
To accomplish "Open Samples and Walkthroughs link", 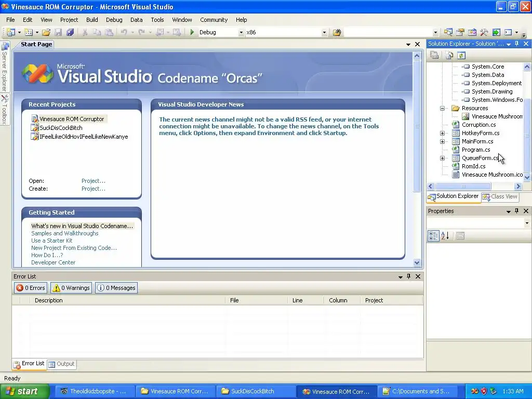I will click(x=65, y=233).
